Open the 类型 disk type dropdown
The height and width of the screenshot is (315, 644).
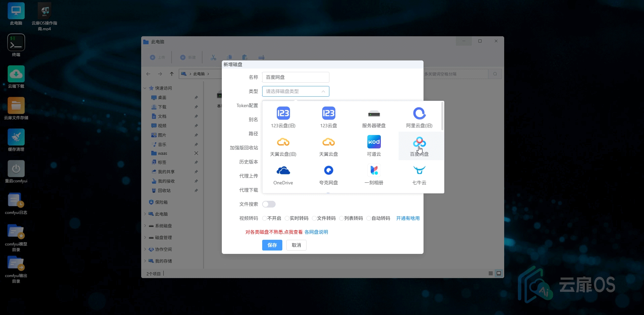295,91
